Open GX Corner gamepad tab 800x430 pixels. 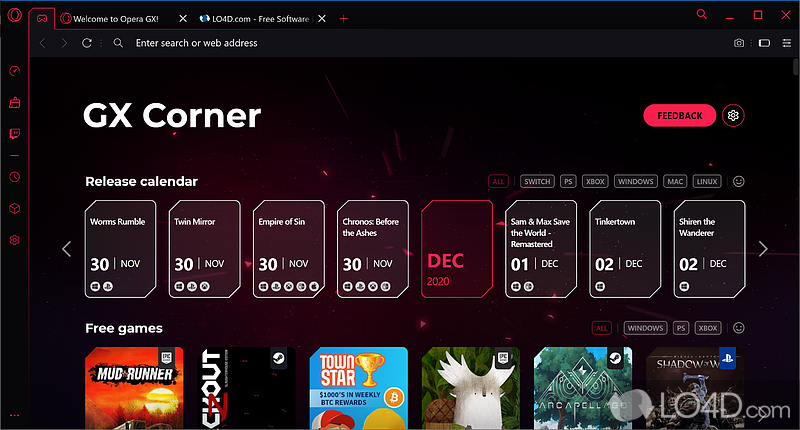(42, 18)
